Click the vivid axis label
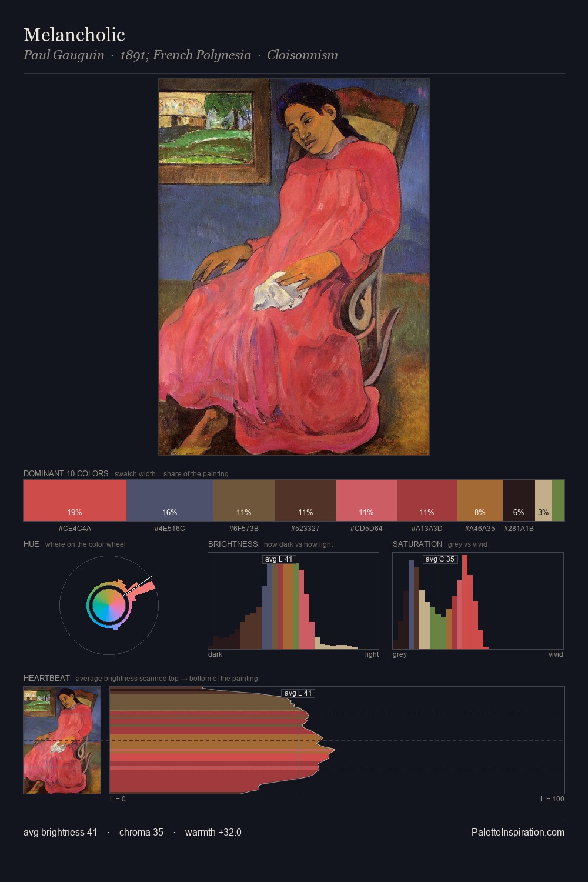 click(x=556, y=654)
